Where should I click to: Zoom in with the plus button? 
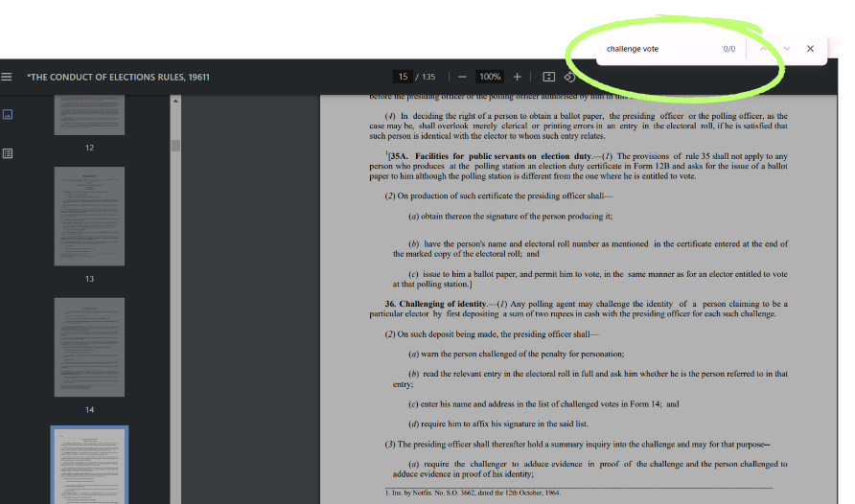(518, 77)
